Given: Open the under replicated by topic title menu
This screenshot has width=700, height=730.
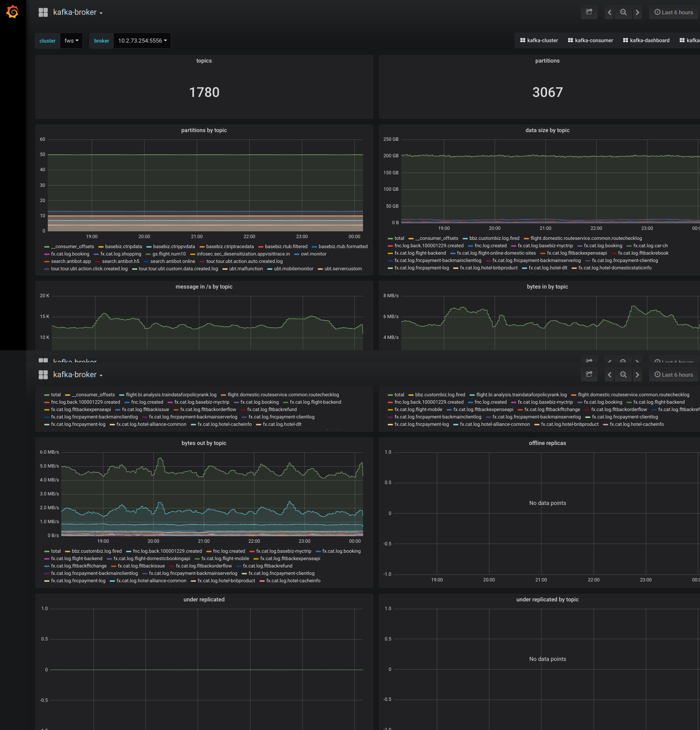Looking at the screenshot, I should click(548, 600).
